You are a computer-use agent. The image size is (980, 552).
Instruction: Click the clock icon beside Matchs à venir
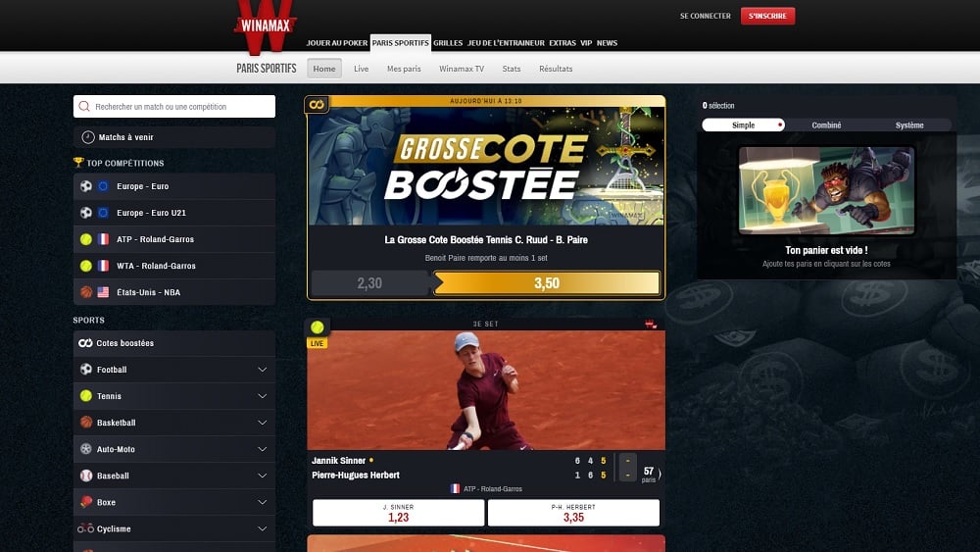coord(88,137)
